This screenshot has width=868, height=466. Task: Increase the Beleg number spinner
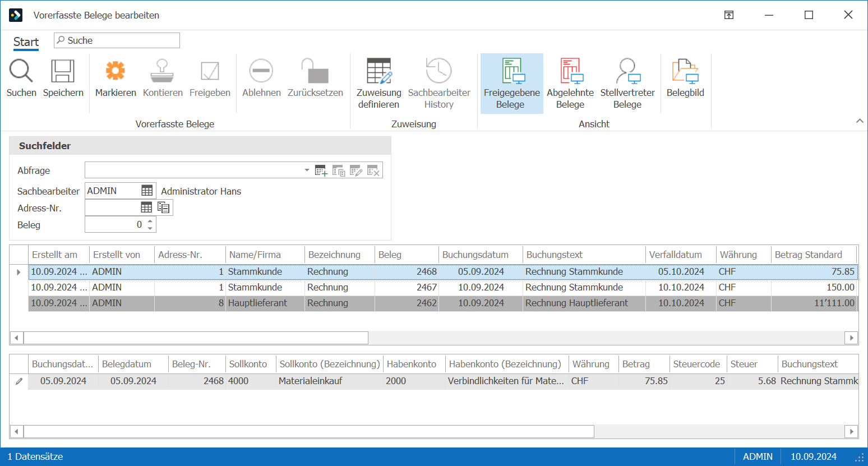click(x=150, y=222)
